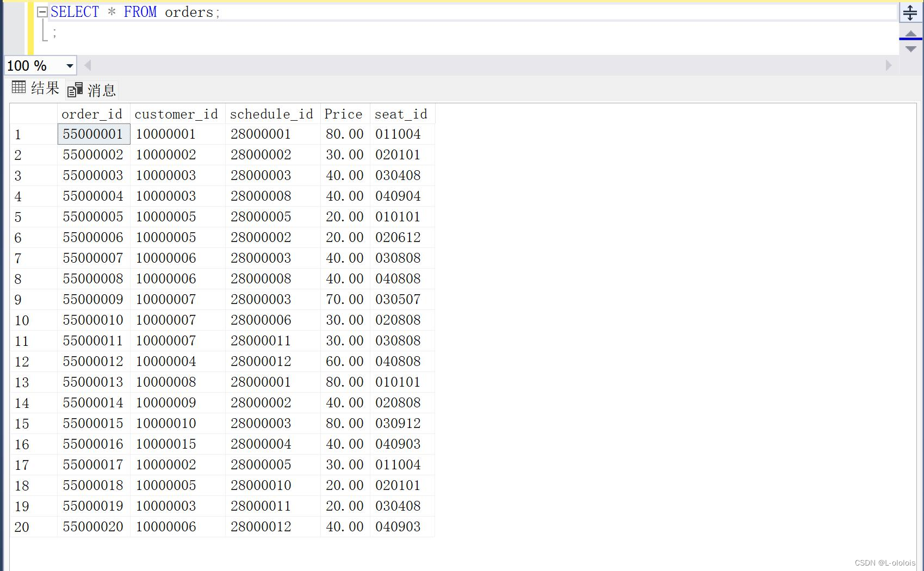
Task: Click the SELECT keyword in the editor
Action: coord(75,12)
